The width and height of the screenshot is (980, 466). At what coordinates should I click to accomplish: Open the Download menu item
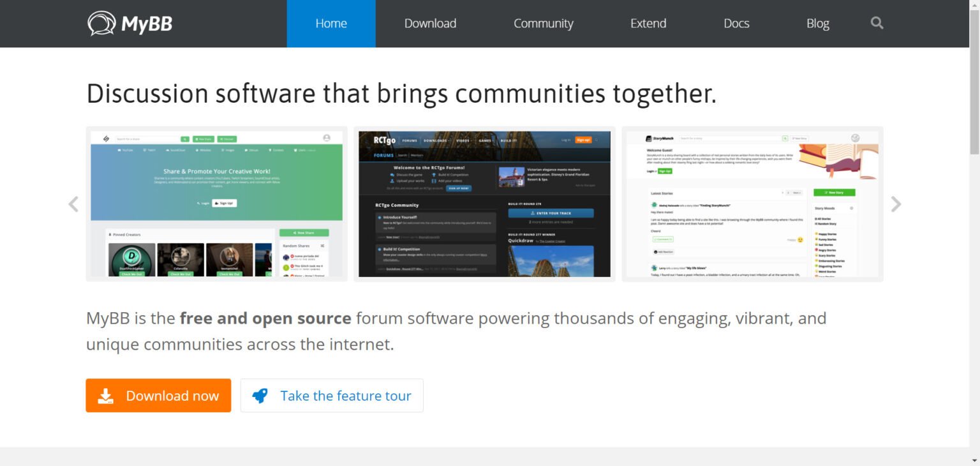click(x=430, y=24)
